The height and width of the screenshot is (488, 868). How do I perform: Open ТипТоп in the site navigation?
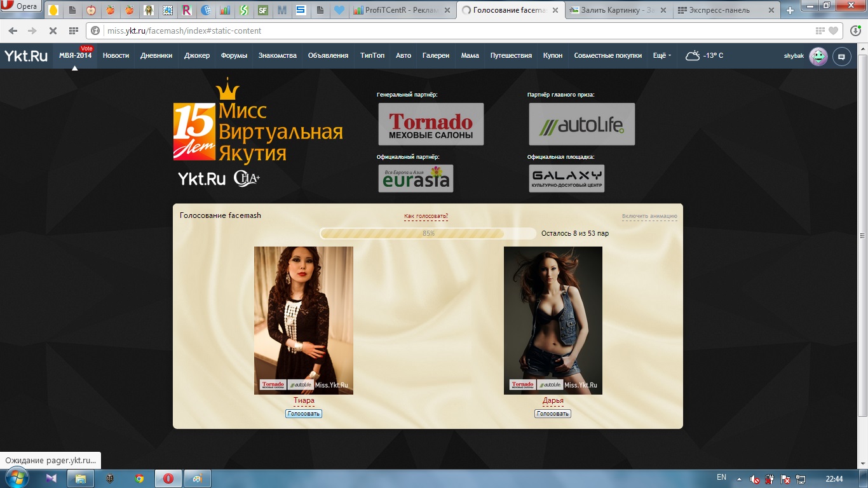[x=372, y=56]
